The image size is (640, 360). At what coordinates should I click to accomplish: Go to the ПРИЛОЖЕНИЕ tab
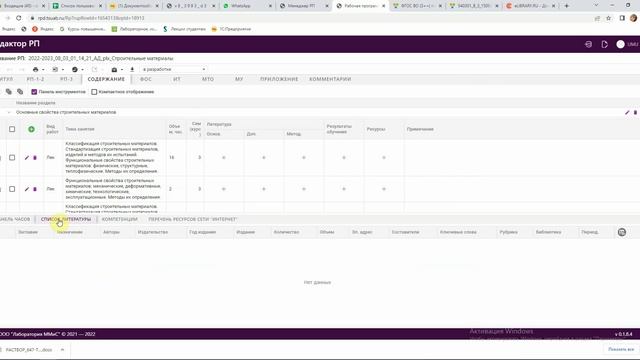(279, 79)
